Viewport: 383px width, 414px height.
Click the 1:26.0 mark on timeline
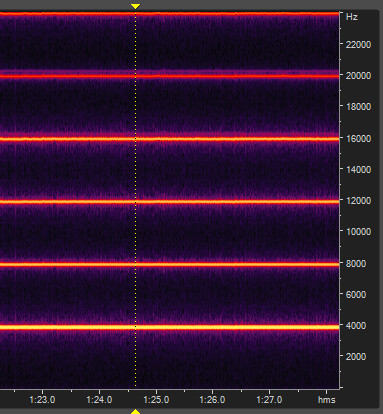212,400
